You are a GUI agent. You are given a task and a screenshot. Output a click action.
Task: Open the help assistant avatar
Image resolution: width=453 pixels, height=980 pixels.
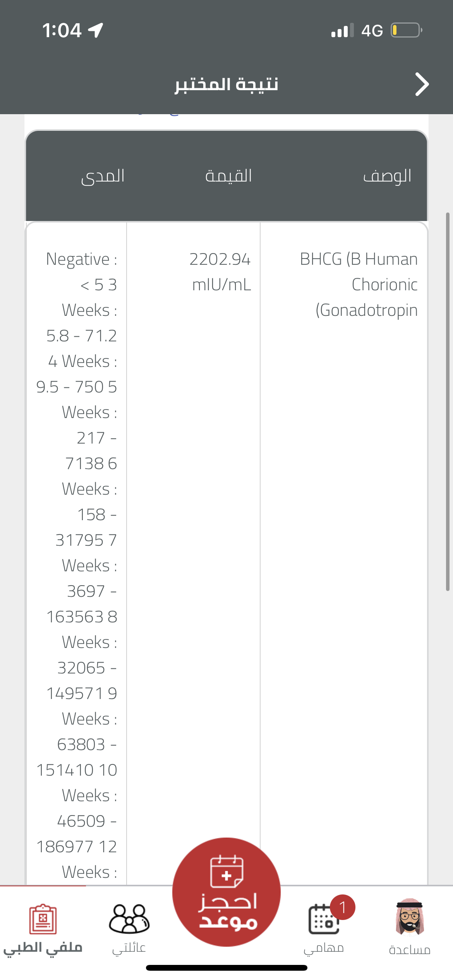tap(410, 917)
